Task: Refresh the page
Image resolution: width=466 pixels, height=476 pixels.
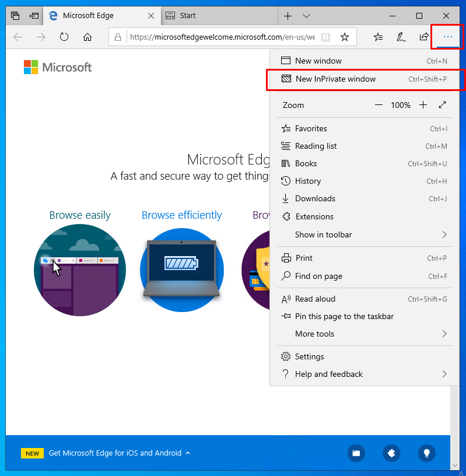Action: (x=64, y=37)
